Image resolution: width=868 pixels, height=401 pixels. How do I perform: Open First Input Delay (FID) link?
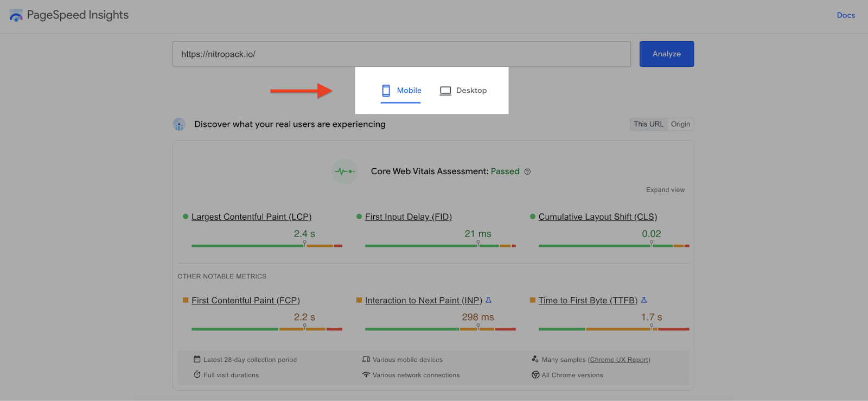point(409,217)
